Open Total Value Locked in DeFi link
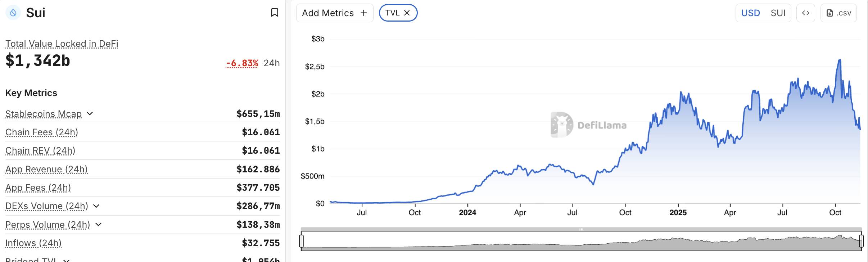The width and height of the screenshot is (868, 262). click(62, 43)
